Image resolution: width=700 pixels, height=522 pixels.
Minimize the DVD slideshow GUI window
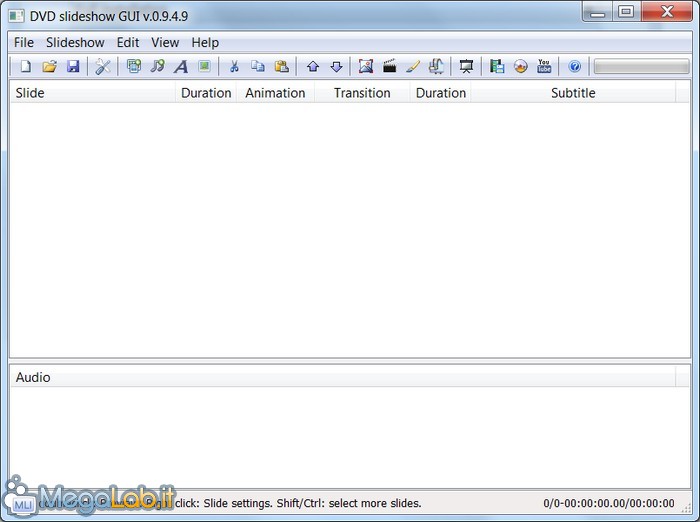point(597,13)
